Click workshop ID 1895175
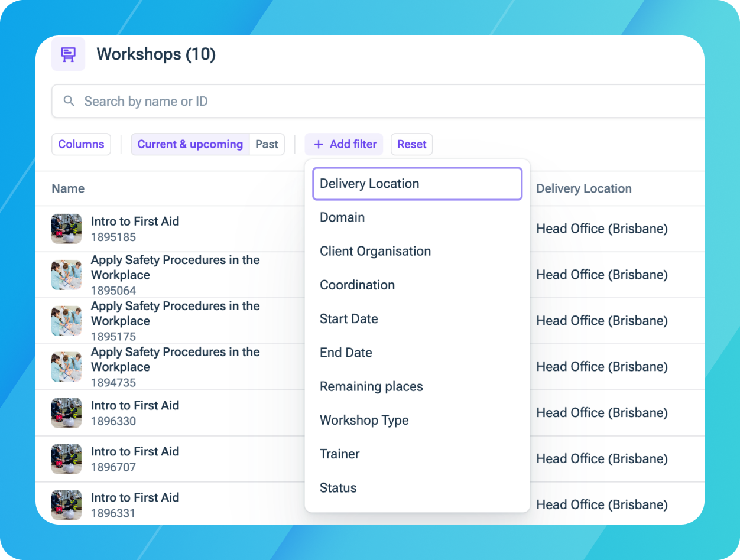 113,337
